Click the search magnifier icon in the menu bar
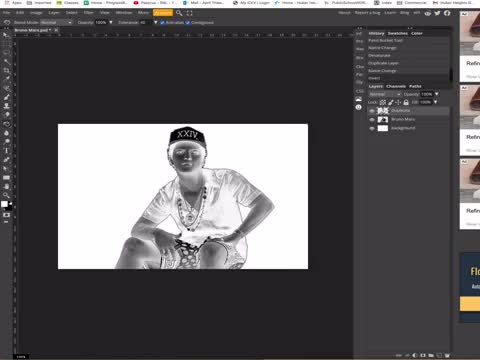 tap(179, 13)
